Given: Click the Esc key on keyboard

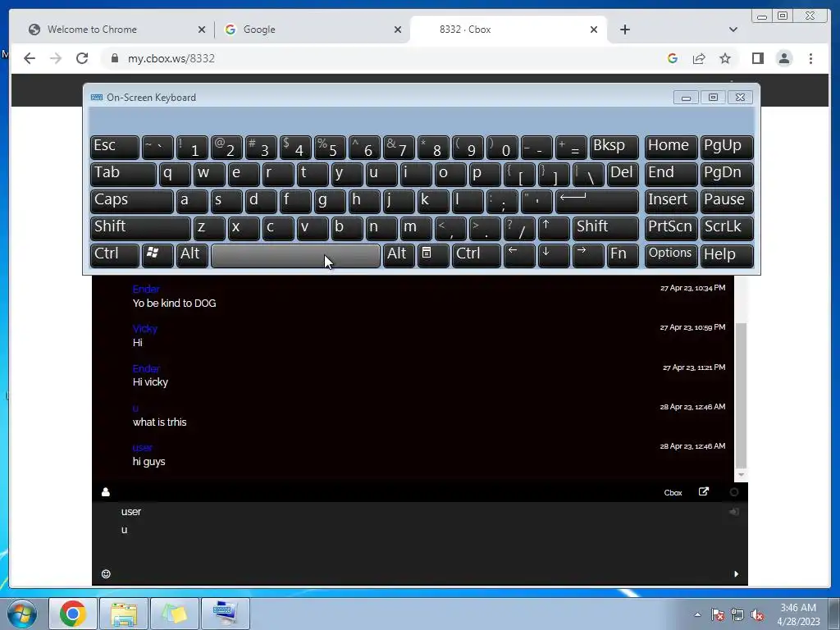Looking at the screenshot, I should coord(115,147).
